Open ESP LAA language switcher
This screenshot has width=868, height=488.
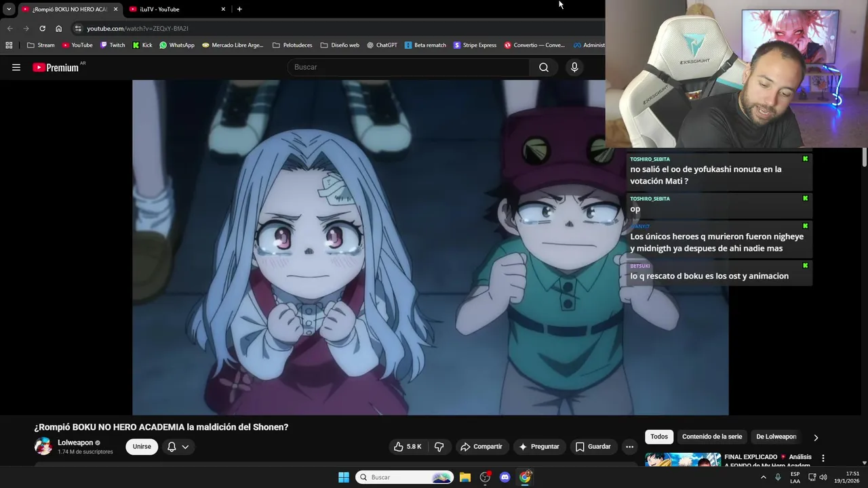[795, 477]
